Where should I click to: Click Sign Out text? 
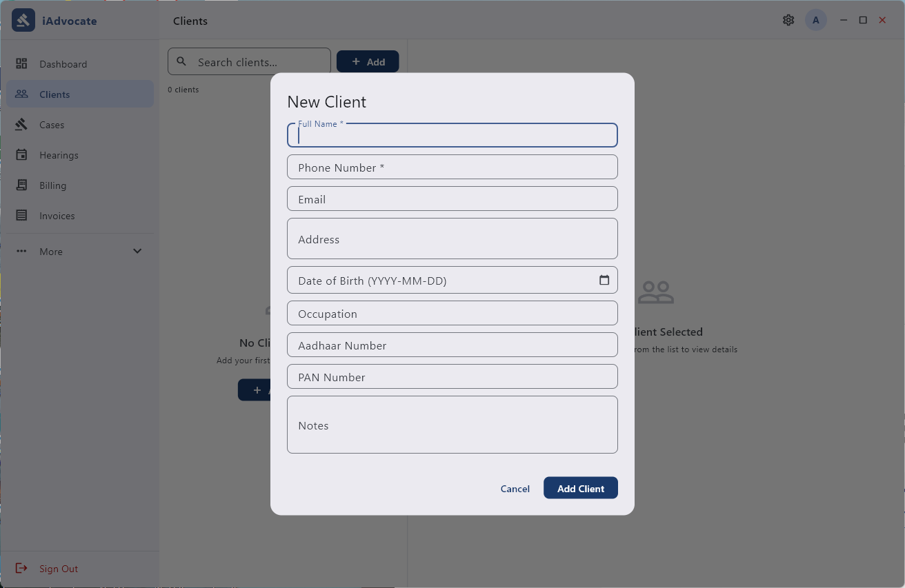[x=59, y=569]
